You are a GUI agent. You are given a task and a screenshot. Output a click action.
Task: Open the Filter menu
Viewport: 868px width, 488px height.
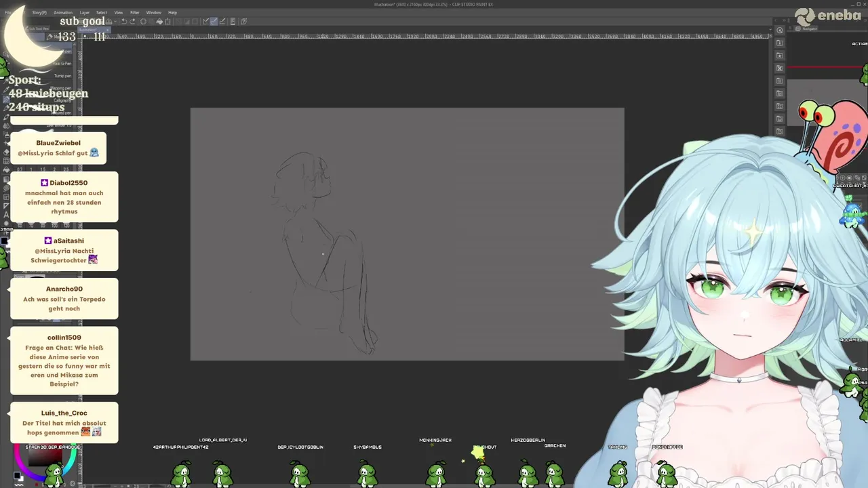pos(135,12)
